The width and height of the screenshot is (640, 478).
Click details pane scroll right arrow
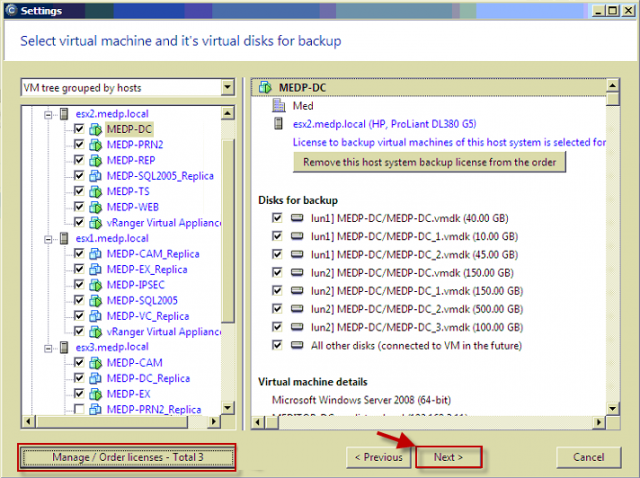(x=598, y=422)
